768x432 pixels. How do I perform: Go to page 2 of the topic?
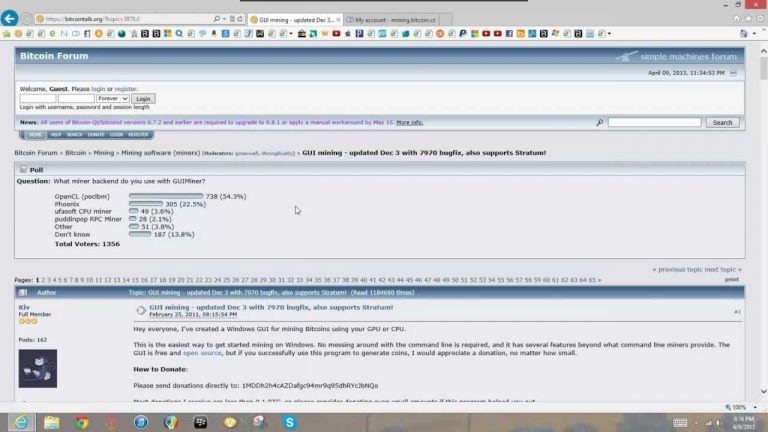click(x=43, y=280)
